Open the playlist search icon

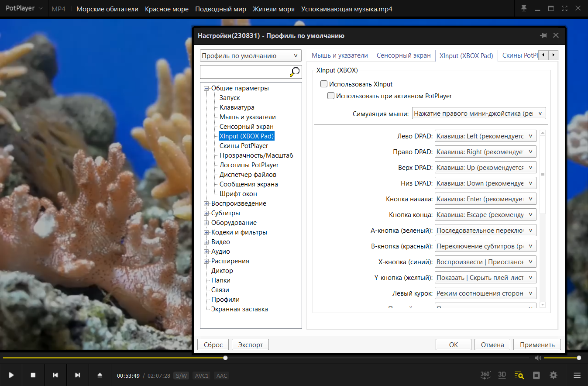[x=519, y=375]
